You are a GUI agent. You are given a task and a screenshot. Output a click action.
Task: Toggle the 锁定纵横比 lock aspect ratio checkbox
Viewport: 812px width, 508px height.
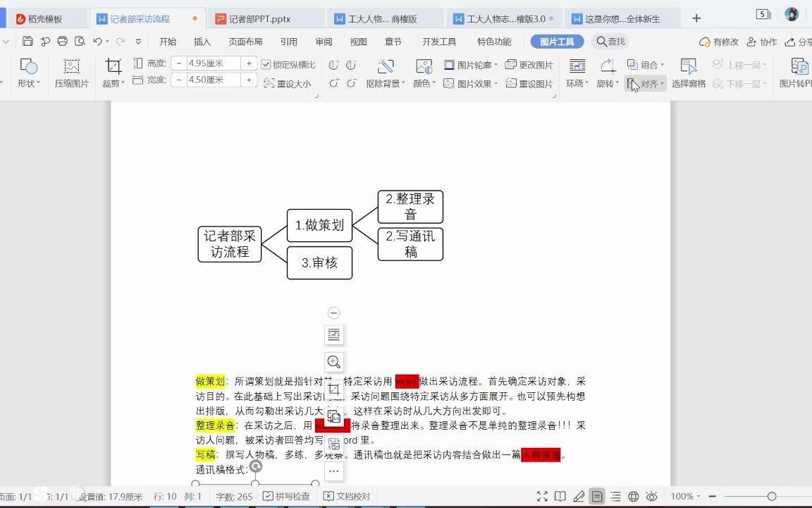[x=266, y=64]
